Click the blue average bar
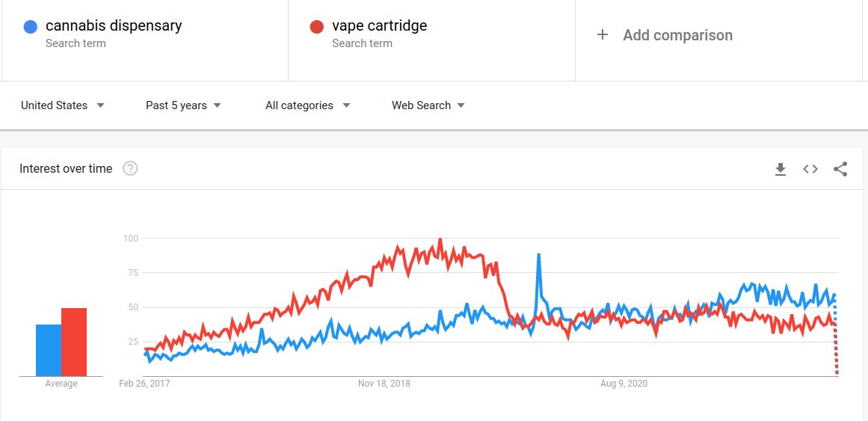This screenshot has width=868, height=421. pyautogui.click(x=49, y=350)
